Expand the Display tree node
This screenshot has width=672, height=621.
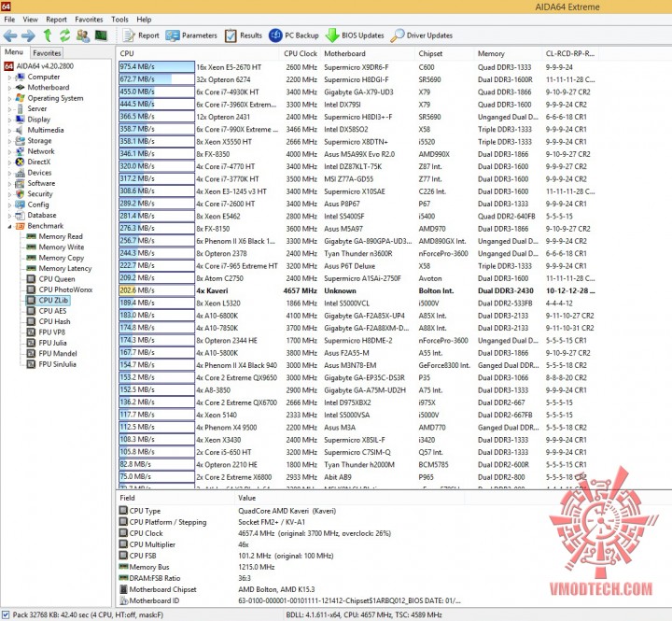click(x=10, y=120)
